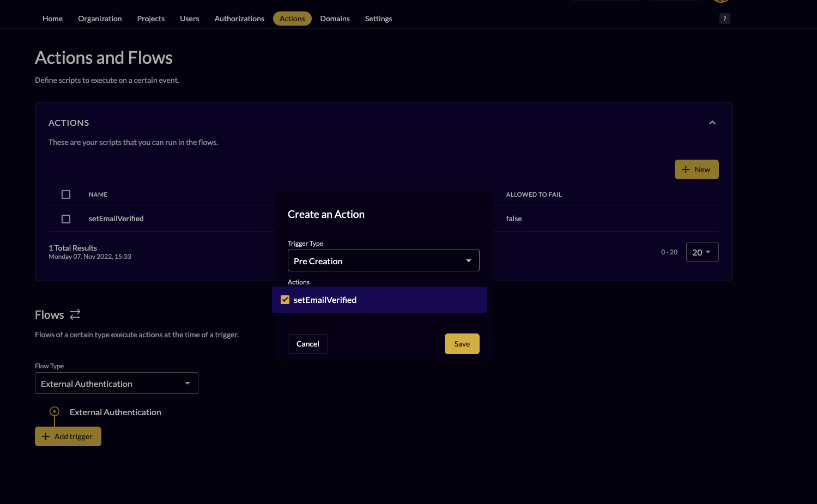Click the Add trigger button

(x=68, y=436)
